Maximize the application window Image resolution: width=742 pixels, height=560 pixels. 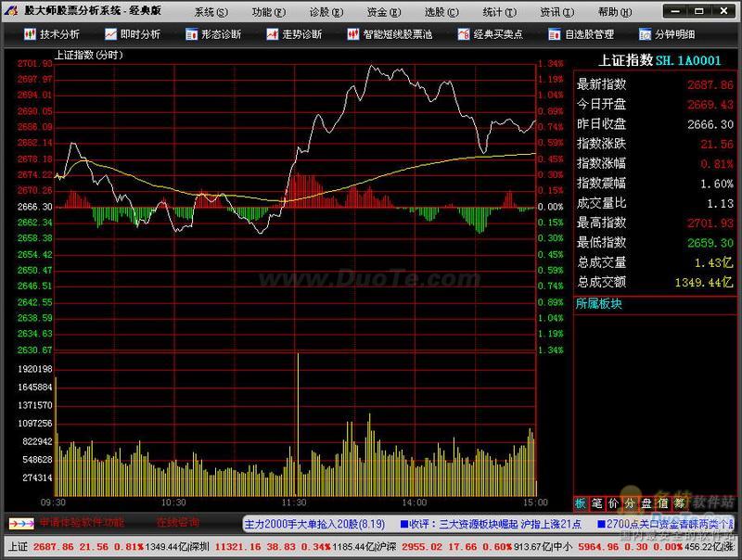699,11
